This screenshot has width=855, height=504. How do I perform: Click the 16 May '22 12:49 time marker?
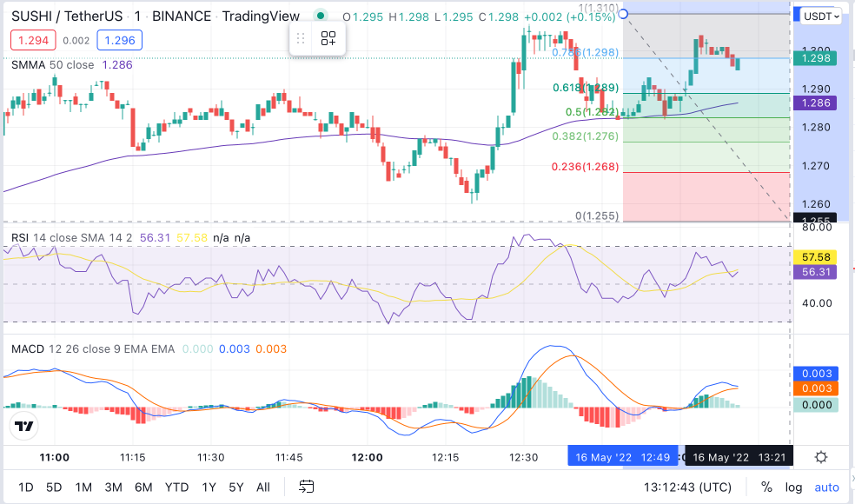(x=622, y=457)
